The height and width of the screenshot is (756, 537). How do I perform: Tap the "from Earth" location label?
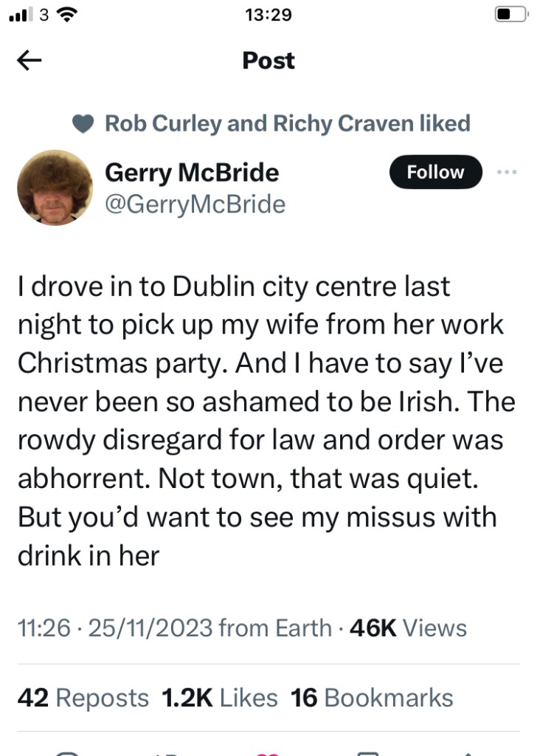[x=277, y=628]
